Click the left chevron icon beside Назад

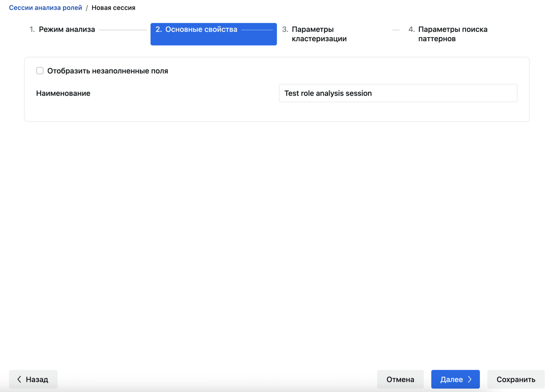(19, 379)
